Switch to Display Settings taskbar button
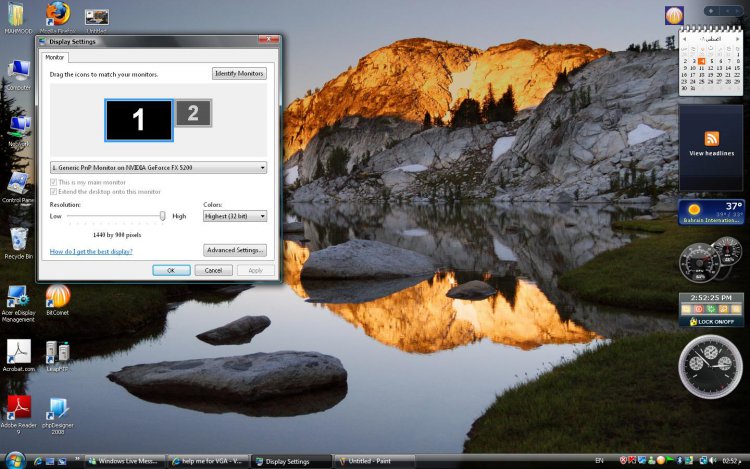The width and height of the screenshot is (750, 469). tap(291, 461)
